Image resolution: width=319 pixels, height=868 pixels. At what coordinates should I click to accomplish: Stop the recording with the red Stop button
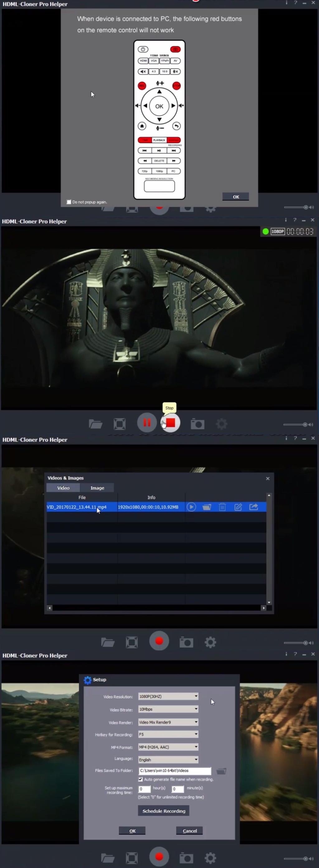tap(171, 422)
